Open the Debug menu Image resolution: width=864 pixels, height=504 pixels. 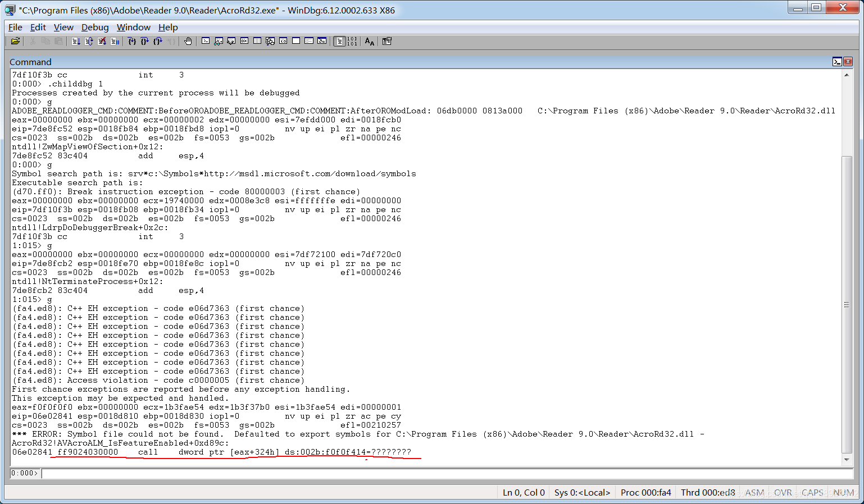(95, 27)
